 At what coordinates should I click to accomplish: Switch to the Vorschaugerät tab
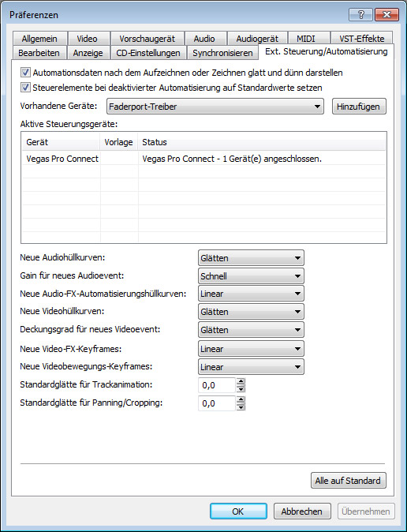point(147,39)
